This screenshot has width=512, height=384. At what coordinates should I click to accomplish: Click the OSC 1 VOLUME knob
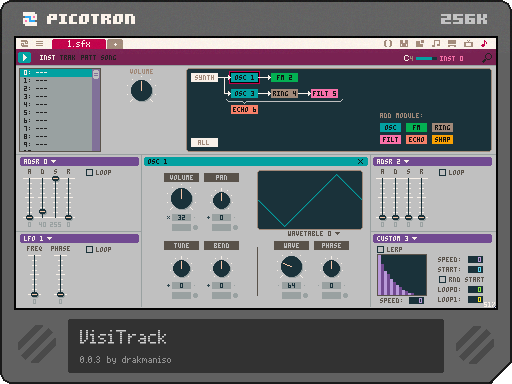coord(181,199)
